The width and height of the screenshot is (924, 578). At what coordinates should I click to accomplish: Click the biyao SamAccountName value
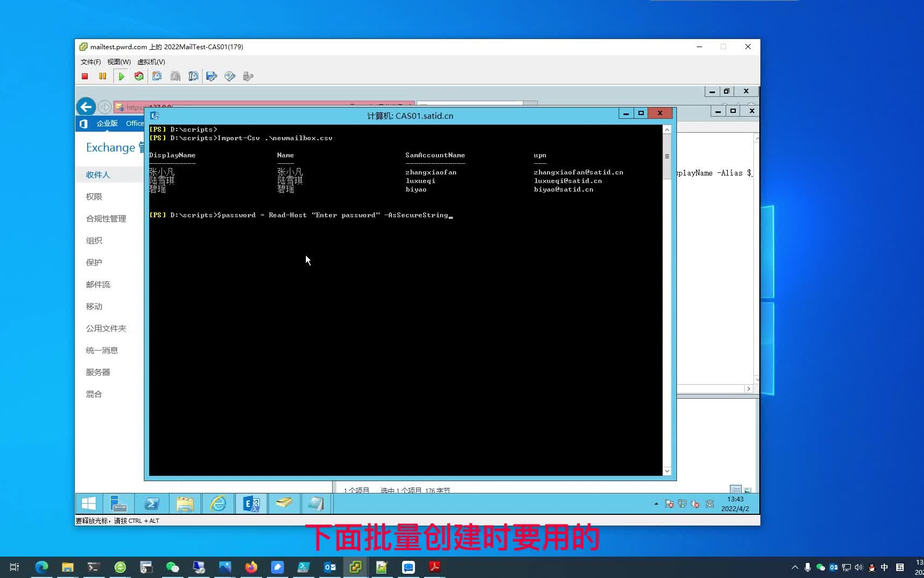click(x=416, y=189)
